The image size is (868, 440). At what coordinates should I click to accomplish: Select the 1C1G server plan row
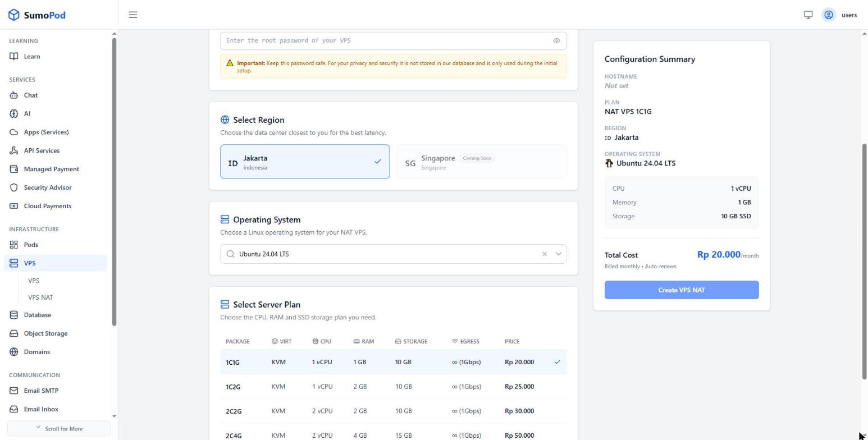(x=393, y=362)
